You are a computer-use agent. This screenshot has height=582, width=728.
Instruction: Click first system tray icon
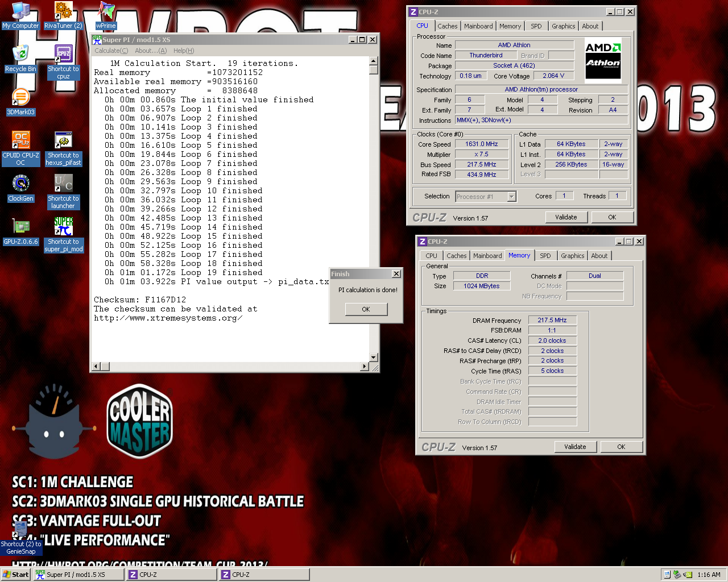click(667, 575)
